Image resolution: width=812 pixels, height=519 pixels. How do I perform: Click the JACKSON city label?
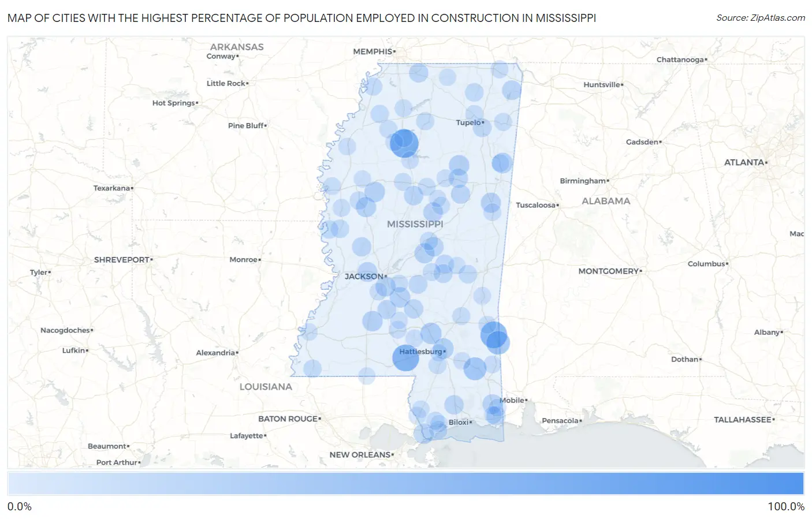tap(364, 277)
